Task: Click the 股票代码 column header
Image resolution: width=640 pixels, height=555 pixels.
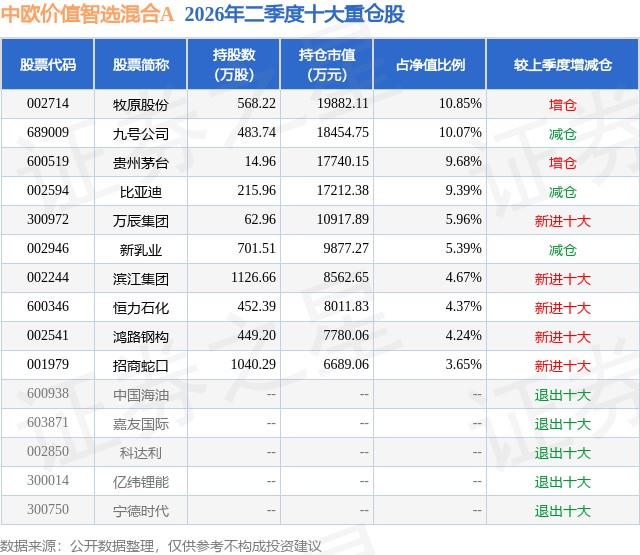Action: tap(48, 64)
